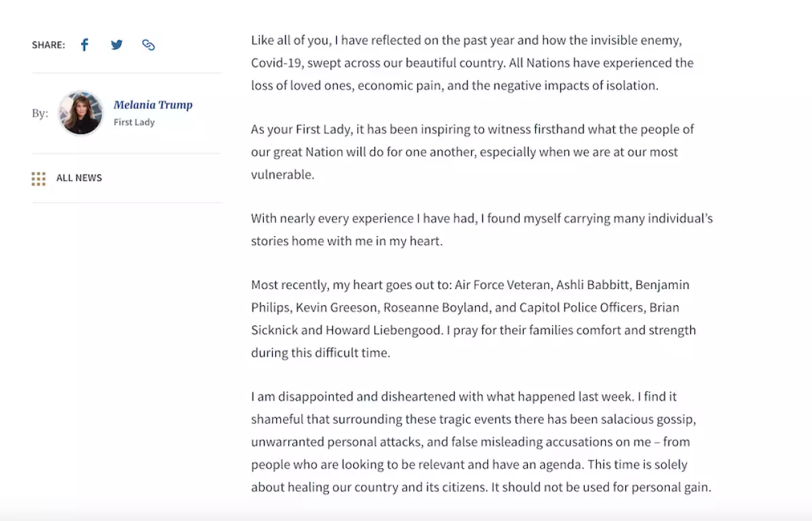Image resolution: width=812 pixels, height=521 pixels.
Task: Click the SHARE: label
Action: (48, 45)
